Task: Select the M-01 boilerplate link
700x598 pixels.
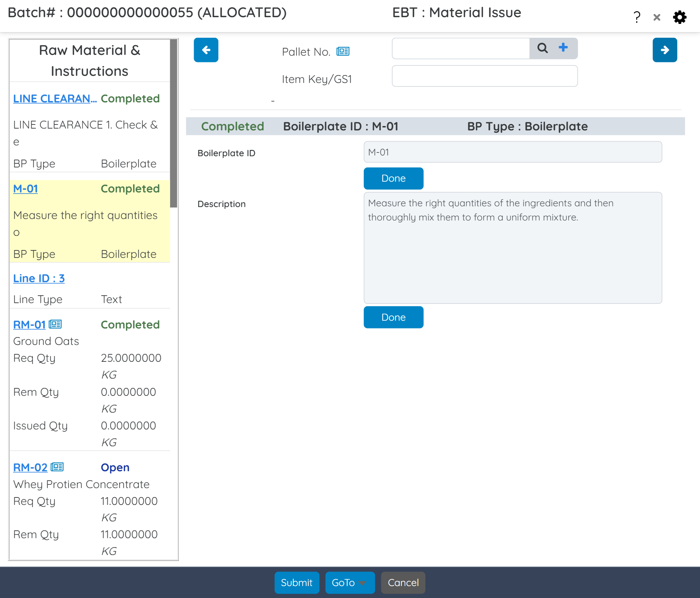Action: click(25, 189)
